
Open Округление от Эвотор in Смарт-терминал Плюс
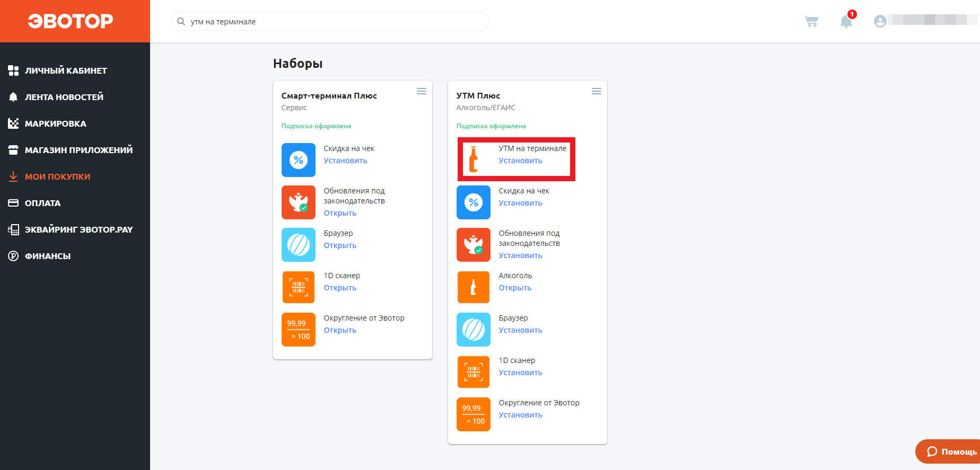point(340,330)
